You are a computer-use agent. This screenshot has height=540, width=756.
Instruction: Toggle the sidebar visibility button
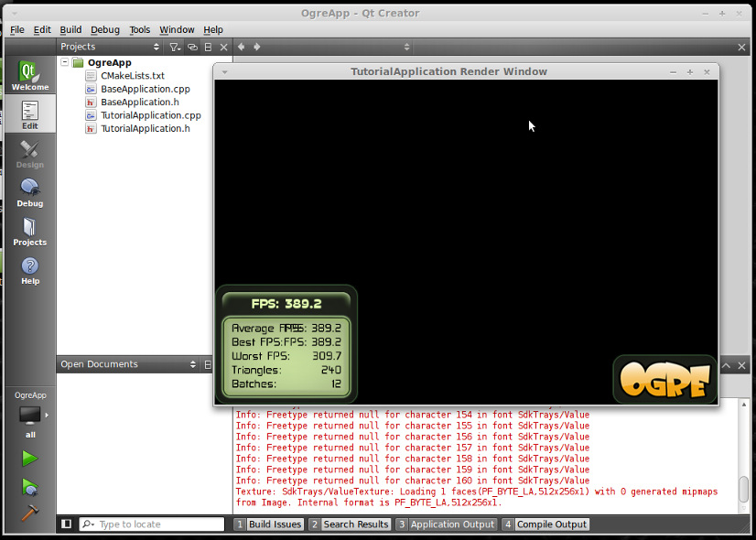point(67,524)
